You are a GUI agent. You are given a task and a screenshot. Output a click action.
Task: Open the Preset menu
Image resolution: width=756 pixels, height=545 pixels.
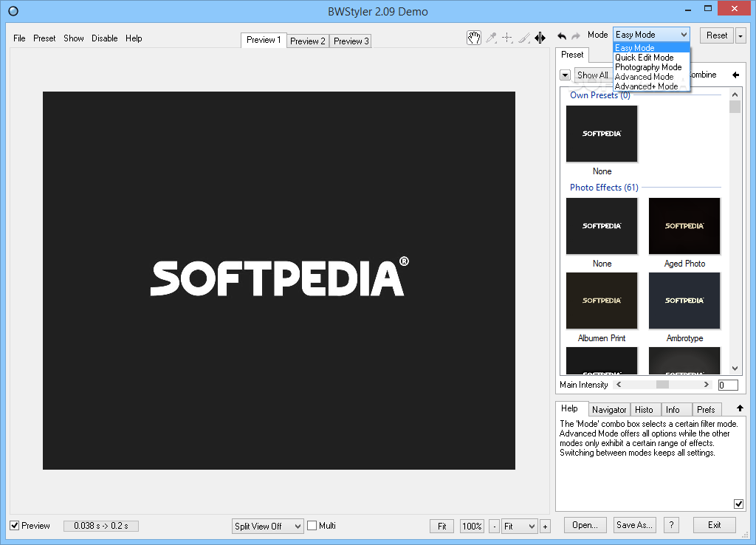pos(44,38)
